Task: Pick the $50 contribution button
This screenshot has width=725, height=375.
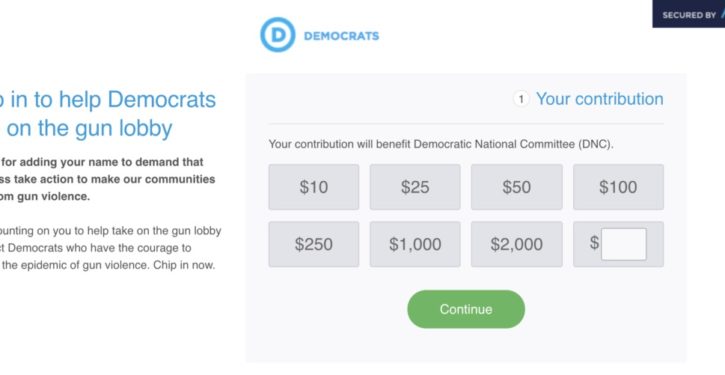Action: [516, 187]
